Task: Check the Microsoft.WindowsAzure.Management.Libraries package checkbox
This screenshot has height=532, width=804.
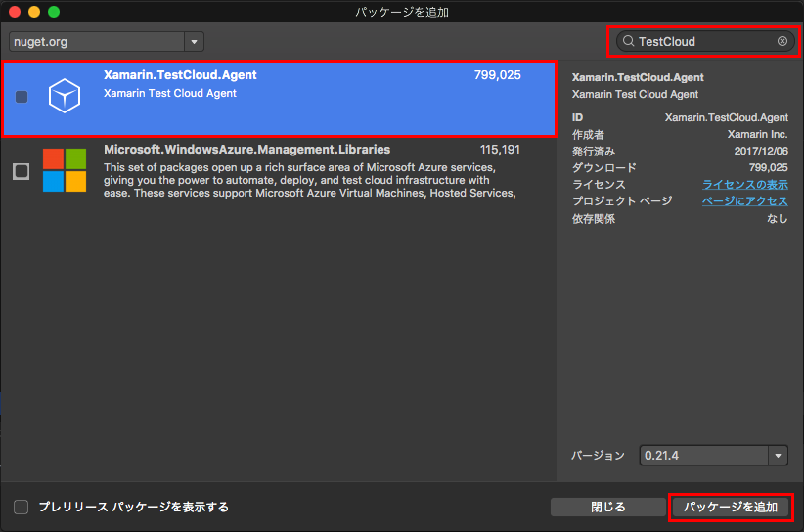Action: pos(21,171)
